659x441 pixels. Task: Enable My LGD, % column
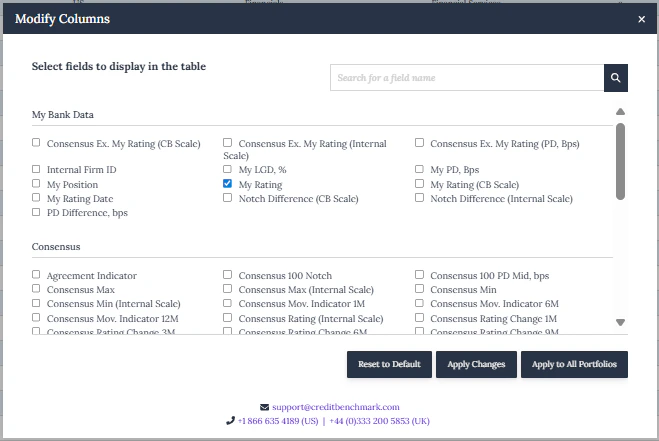pyautogui.click(x=227, y=169)
